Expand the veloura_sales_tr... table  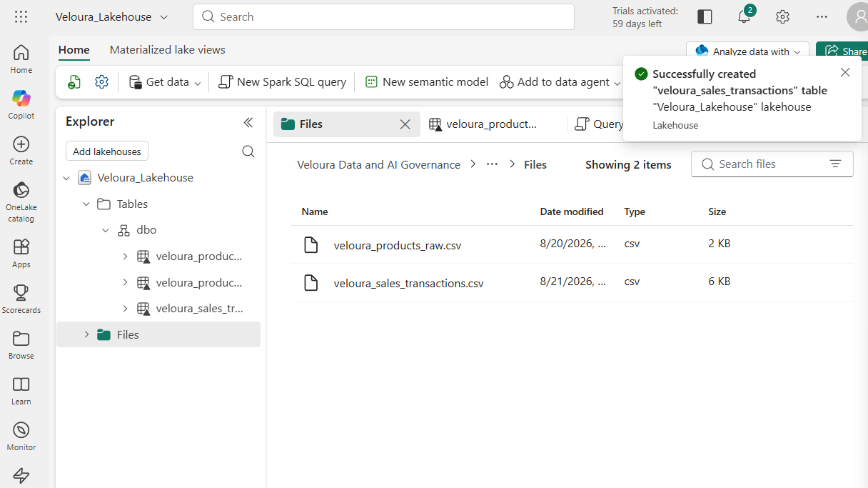[x=125, y=309]
